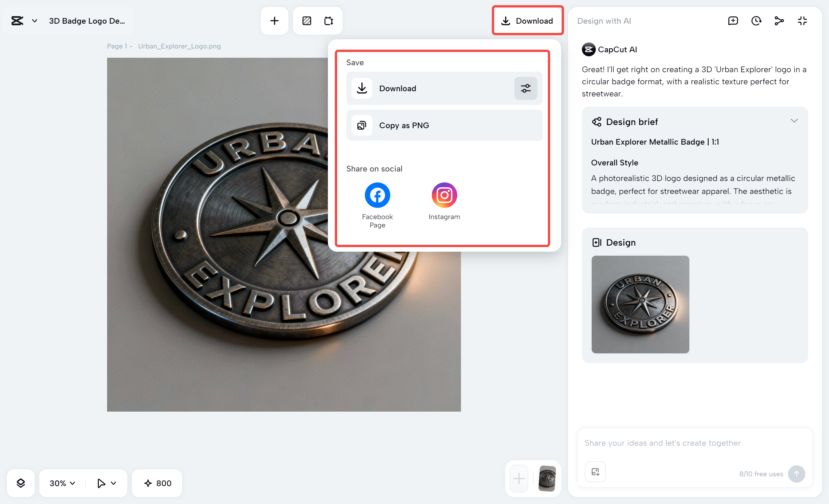
Task: Share to Facebook Page
Action: pos(377,195)
